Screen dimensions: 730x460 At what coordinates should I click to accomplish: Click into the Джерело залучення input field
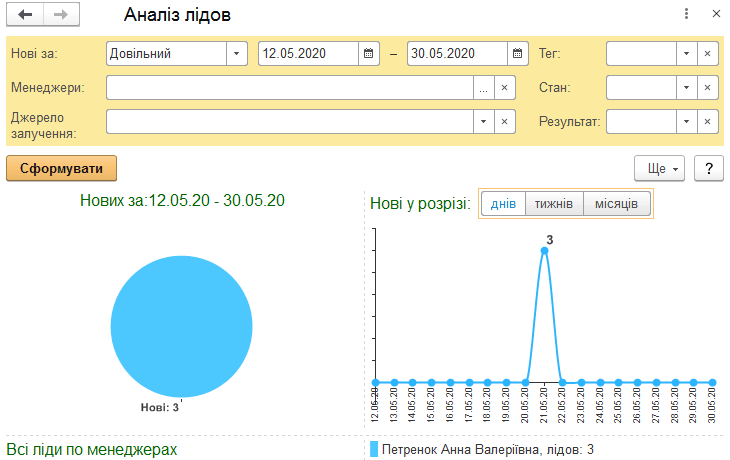290,122
